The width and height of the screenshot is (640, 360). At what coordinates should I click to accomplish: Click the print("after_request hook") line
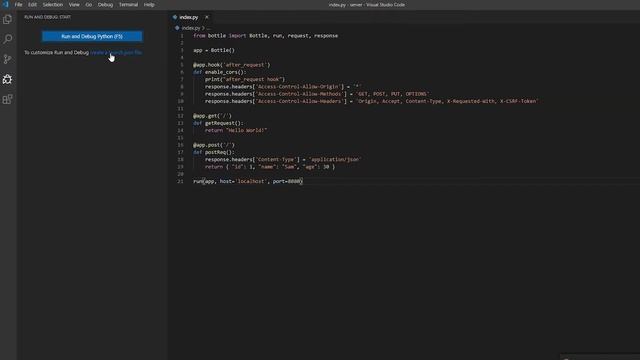245,80
